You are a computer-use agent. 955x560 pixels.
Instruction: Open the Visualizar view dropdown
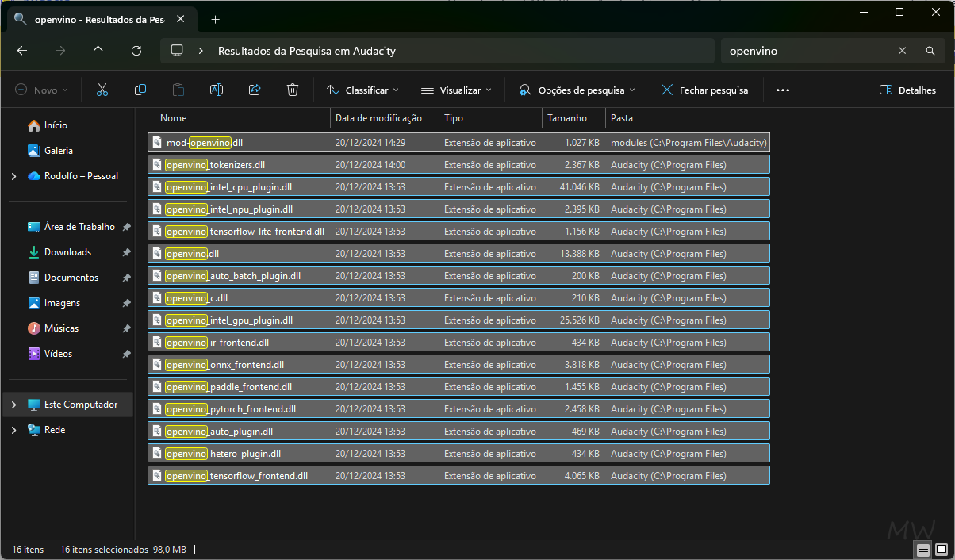point(456,90)
